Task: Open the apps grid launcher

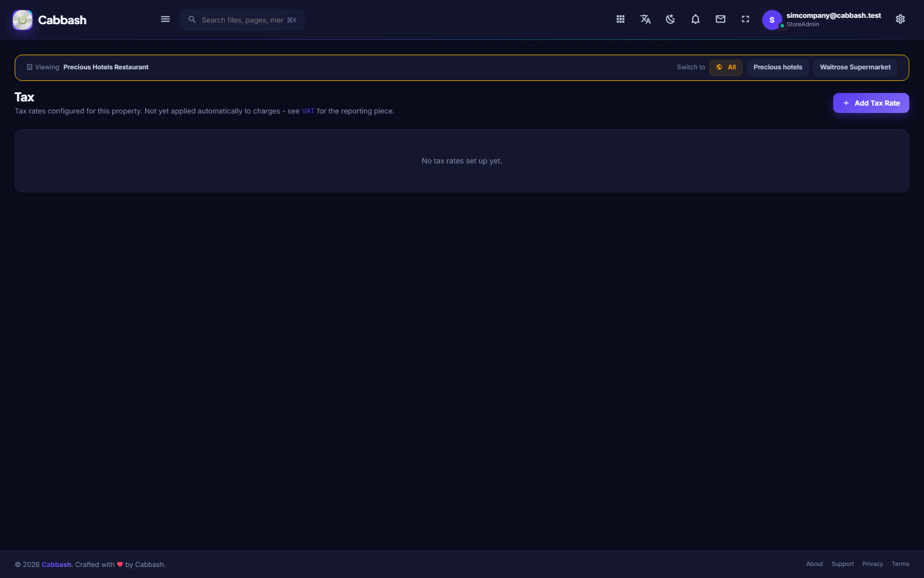Action: click(x=621, y=19)
